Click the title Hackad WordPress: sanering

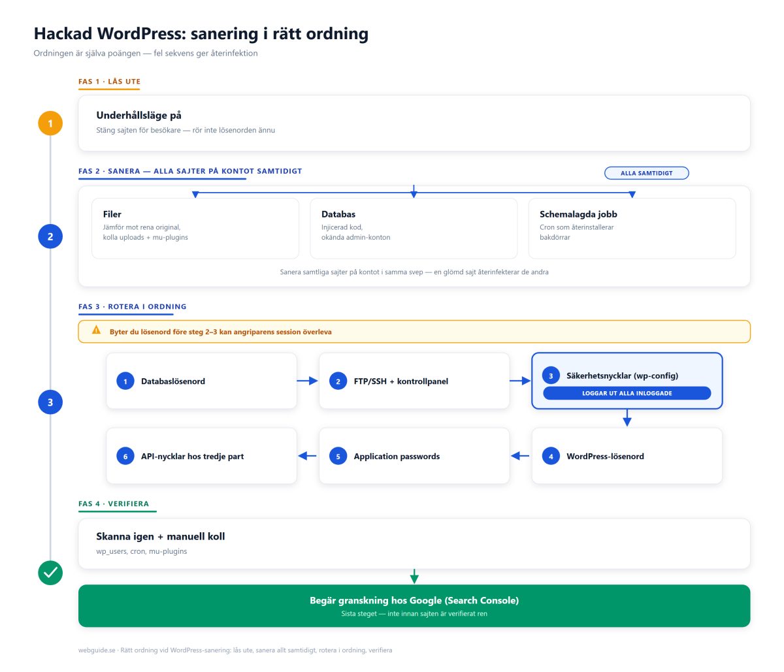pos(201,34)
